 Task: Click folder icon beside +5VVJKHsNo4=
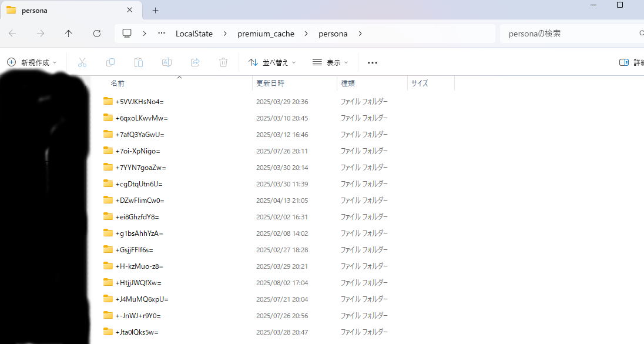tap(108, 101)
